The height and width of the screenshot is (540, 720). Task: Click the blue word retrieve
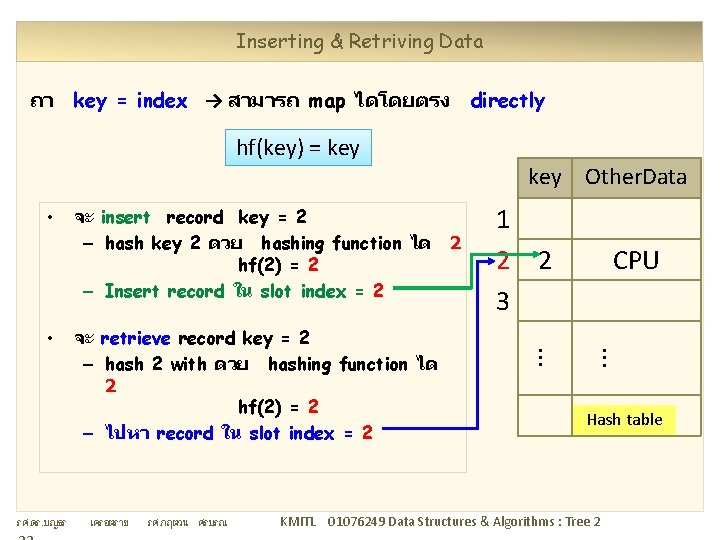tap(135, 339)
